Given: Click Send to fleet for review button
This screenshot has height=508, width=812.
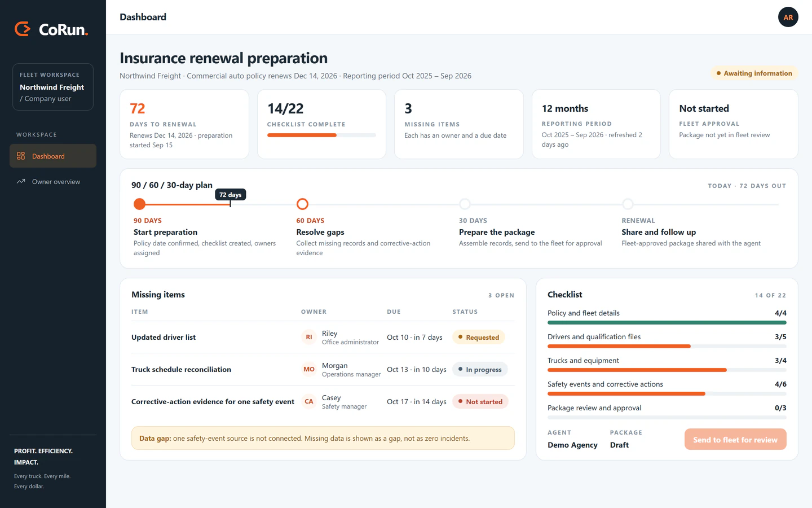Looking at the screenshot, I should tap(735, 440).
